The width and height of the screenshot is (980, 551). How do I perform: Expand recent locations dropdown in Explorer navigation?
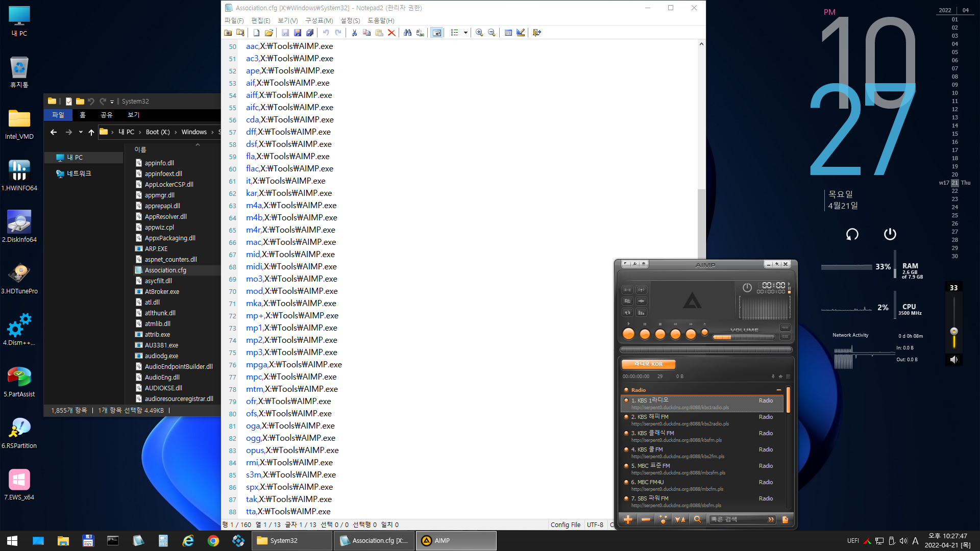pos(81,132)
